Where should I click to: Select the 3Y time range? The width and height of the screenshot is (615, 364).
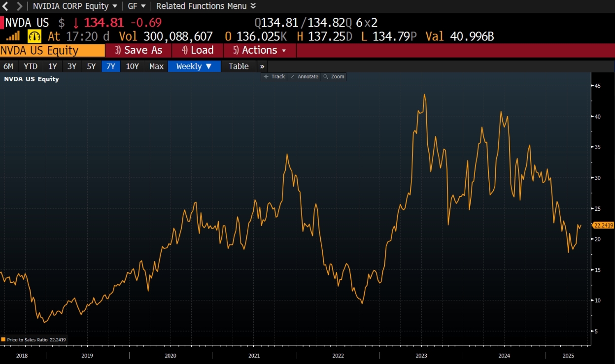72,66
